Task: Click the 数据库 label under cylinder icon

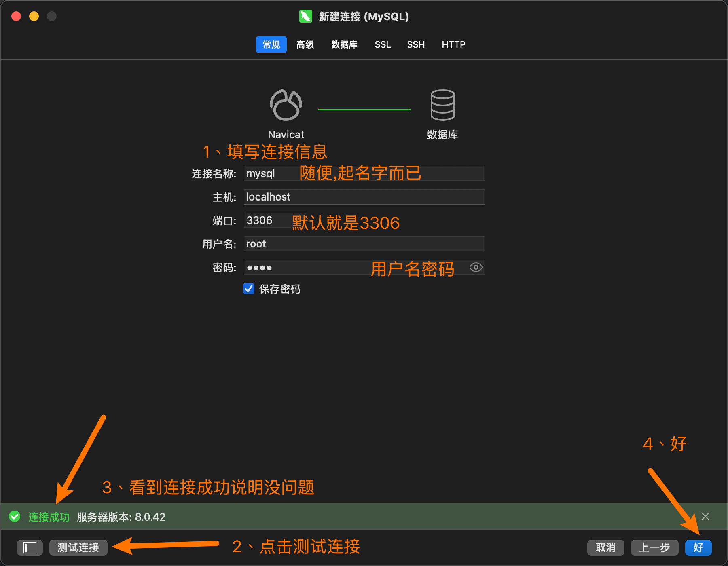Action: [442, 134]
